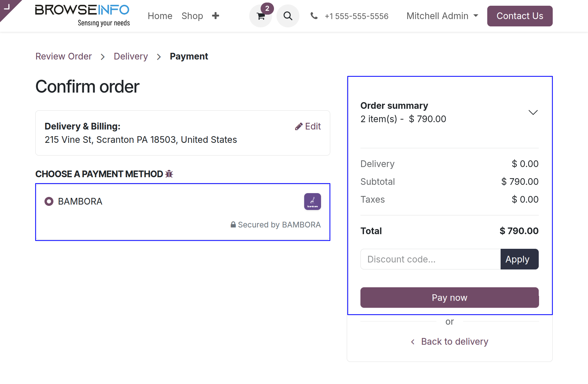Click the Review Order breadcrumb step
Image resolution: width=588 pixels, height=384 pixels.
pos(64,56)
